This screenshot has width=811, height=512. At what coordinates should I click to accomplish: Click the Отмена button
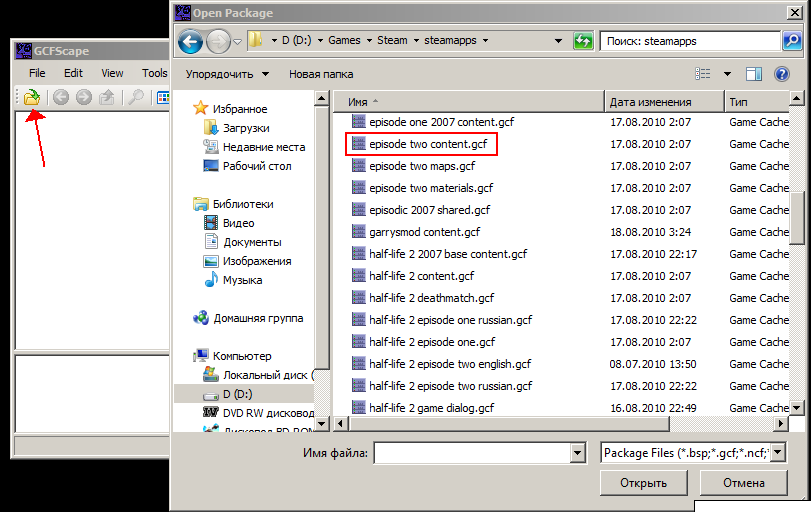pyautogui.click(x=743, y=483)
